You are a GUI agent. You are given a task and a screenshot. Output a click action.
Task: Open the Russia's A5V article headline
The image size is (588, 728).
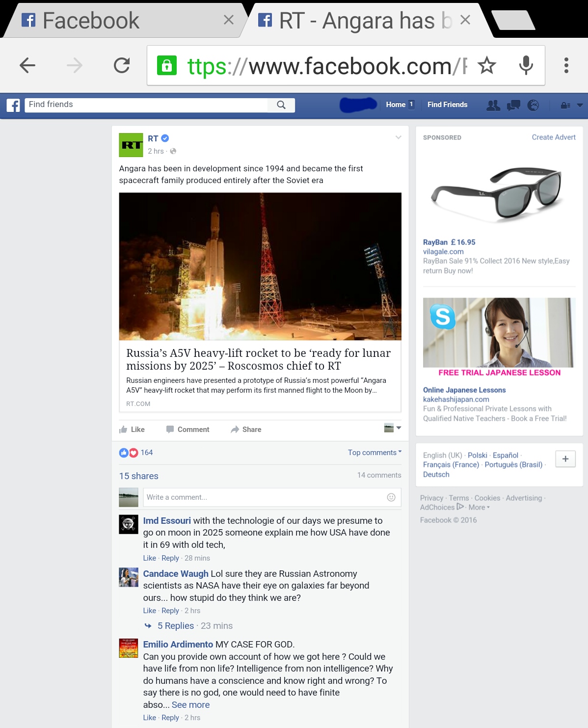(259, 359)
